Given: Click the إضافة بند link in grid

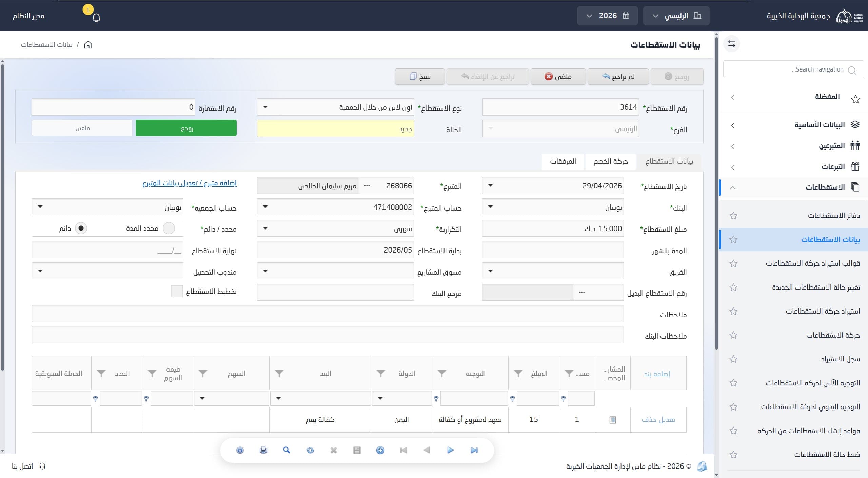Looking at the screenshot, I should [x=657, y=374].
